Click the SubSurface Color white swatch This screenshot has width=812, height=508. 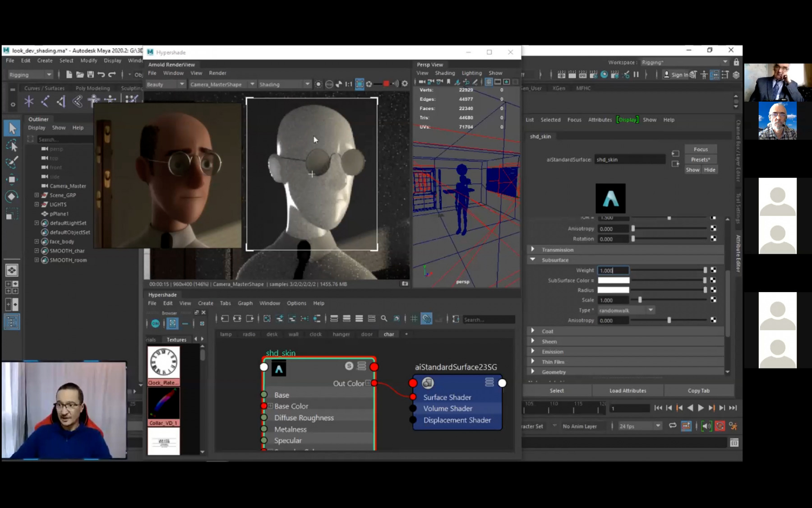[x=614, y=280]
